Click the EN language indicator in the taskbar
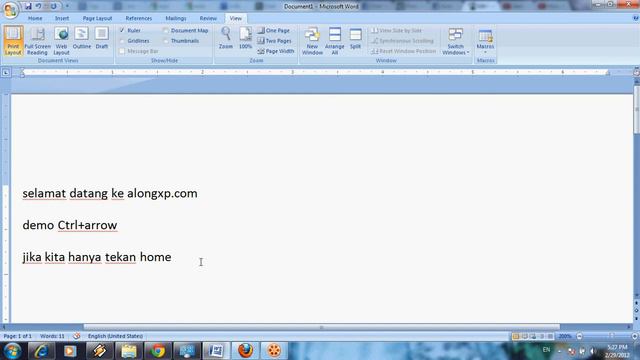 (x=547, y=350)
